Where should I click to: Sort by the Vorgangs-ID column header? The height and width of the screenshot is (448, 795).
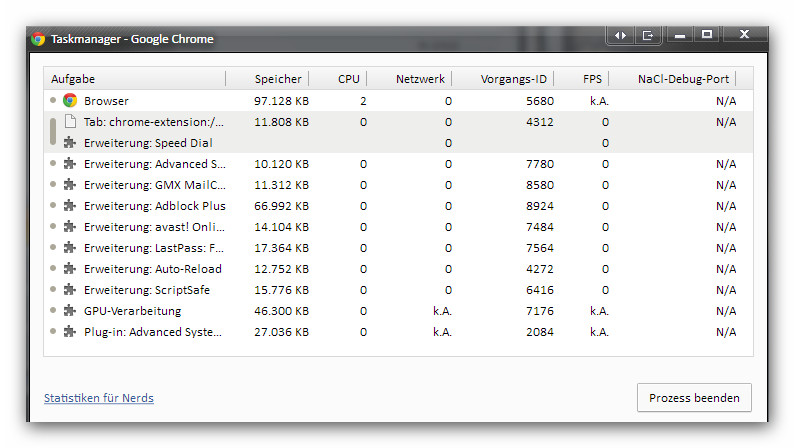click(503, 79)
